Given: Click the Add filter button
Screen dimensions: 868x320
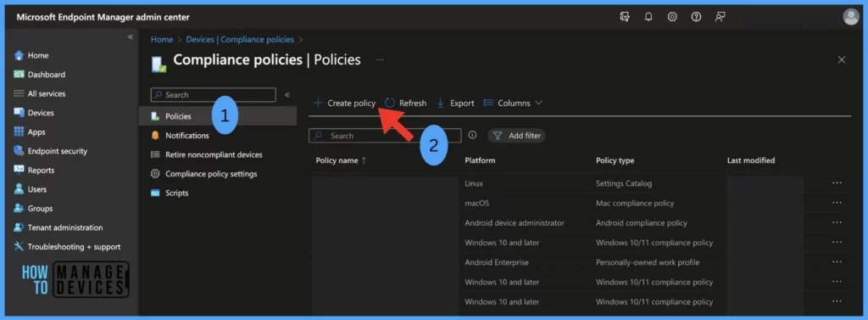Looking at the screenshot, I should click(516, 136).
